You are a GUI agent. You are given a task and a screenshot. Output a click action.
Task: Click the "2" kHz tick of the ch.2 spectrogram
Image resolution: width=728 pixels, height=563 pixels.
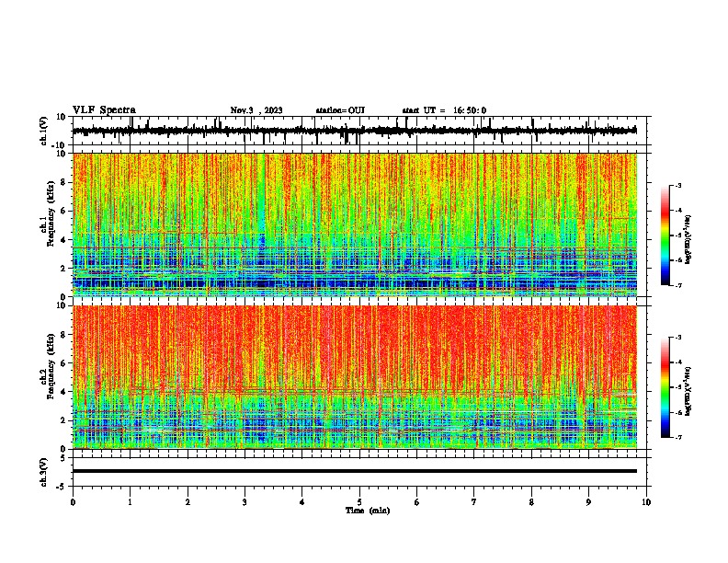point(64,420)
